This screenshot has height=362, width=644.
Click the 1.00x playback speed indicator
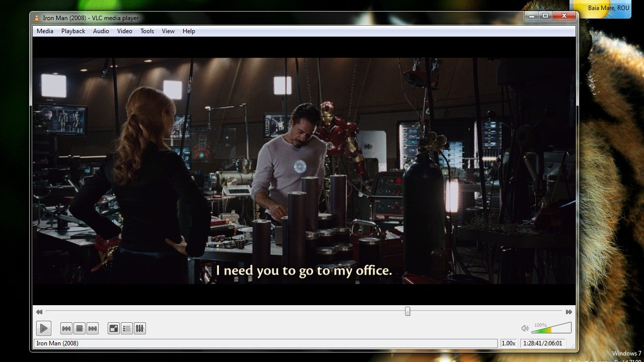[508, 343]
